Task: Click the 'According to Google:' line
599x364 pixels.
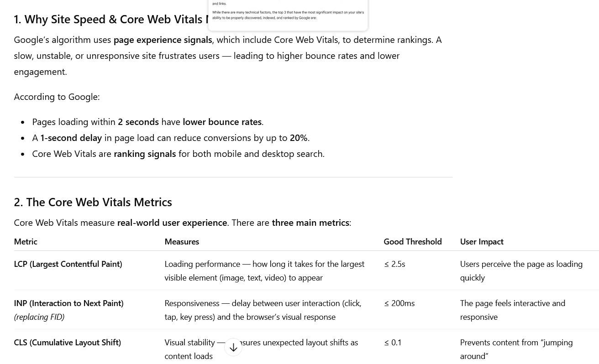Action: [x=57, y=97]
